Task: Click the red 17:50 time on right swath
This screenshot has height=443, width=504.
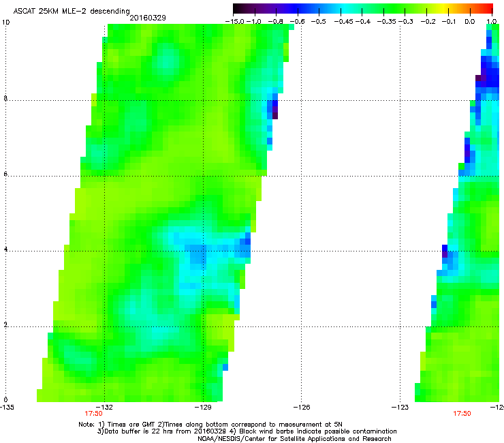Action: click(462, 414)
